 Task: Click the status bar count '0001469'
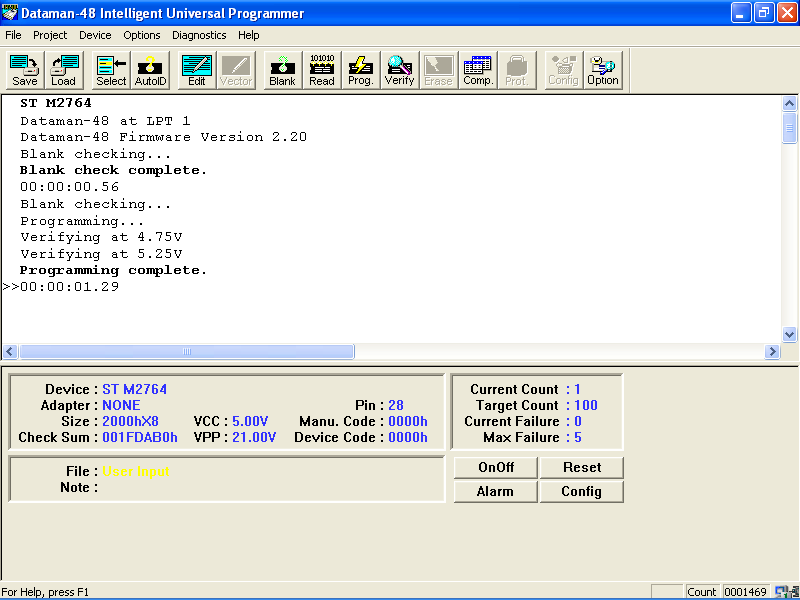point(745,592)
